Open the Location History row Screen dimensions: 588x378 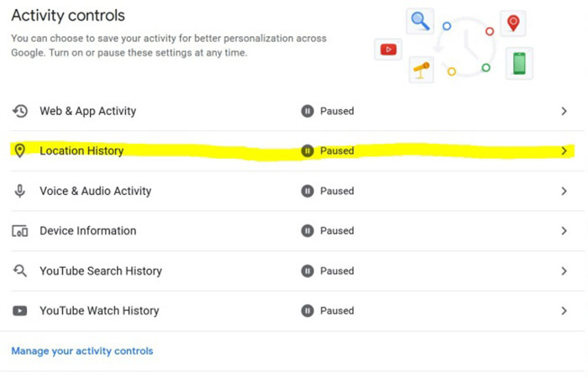point(81,151)
